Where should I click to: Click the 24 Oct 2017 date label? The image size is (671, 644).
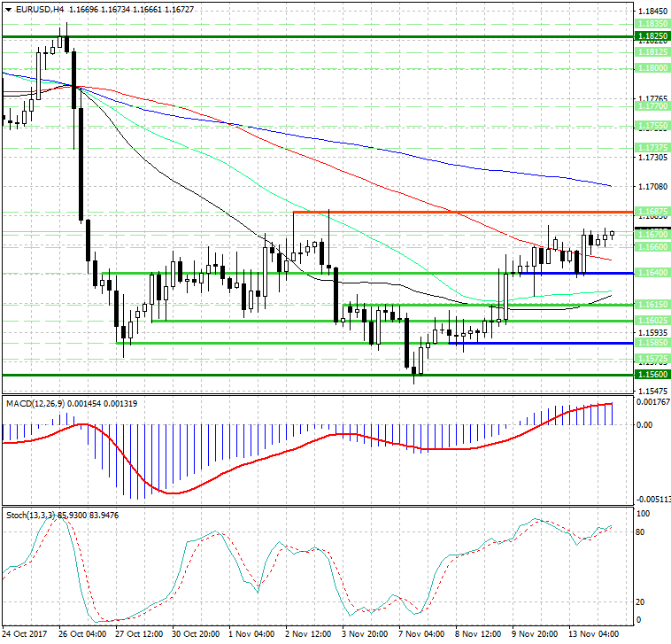click(x=25, y=633)
